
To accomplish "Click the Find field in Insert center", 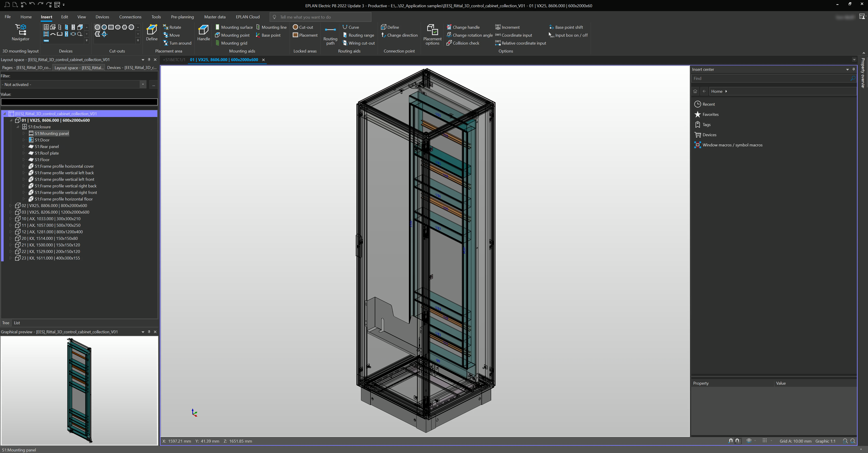I will pyautogui.click(x=770, y=78).
